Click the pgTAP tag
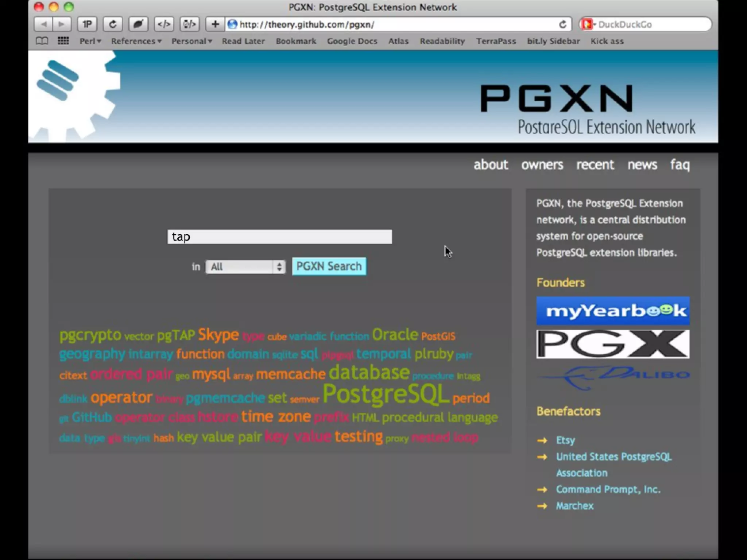 pyautogui.click(x=176, y=335)
